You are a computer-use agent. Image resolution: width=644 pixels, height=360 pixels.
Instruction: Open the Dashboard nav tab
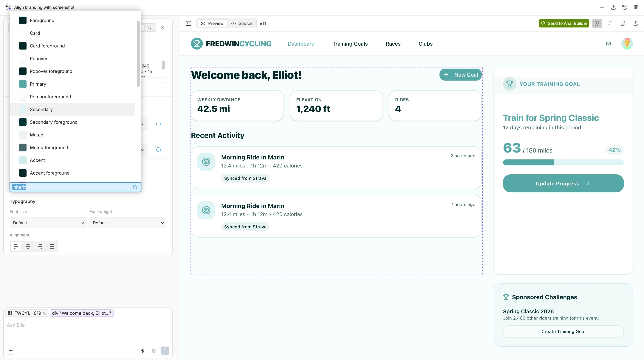point(301,44)
